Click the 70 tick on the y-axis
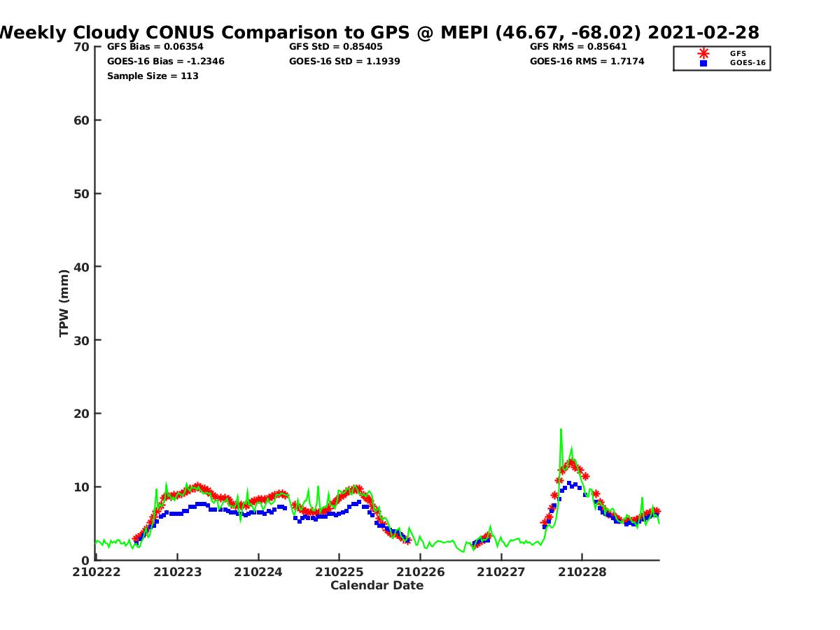 click(x=82, y=47)
